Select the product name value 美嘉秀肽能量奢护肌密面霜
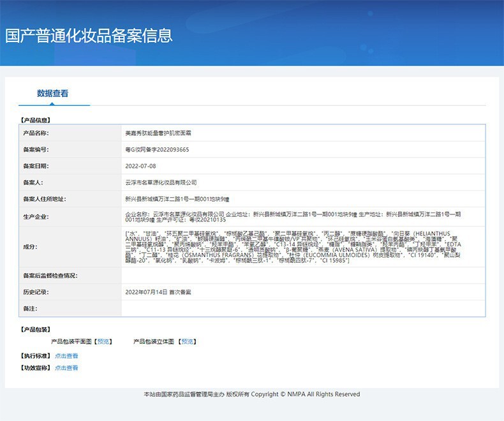Image resolution: width=504 pixels, height=421 pixels. [158, 133]
